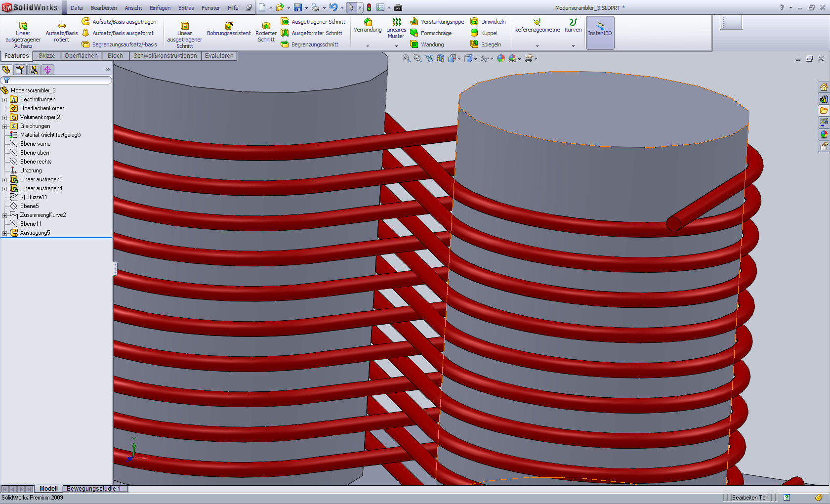Click the Bohrungsassistent tool icon
This screenshot has width=830, height=504.
[x=229, y=26]
